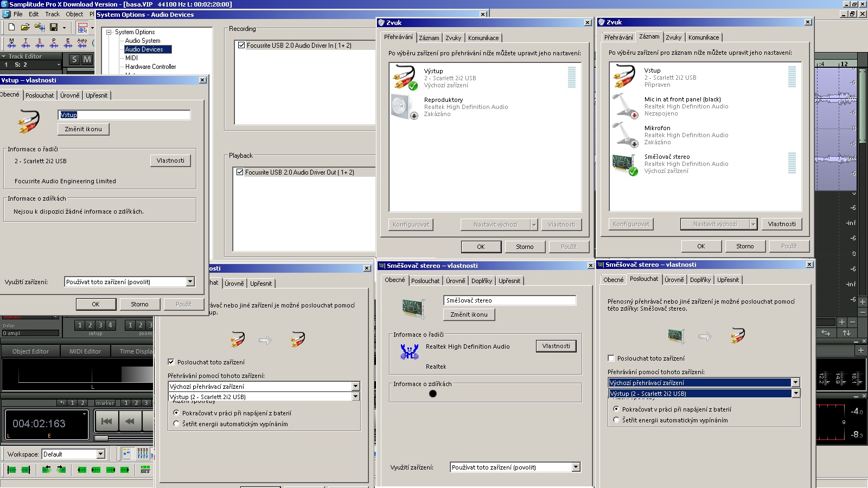The width and height of the screenshot is (868, 488).
Task: Click the Auto mouse mode icon
Action: (82, 43)
